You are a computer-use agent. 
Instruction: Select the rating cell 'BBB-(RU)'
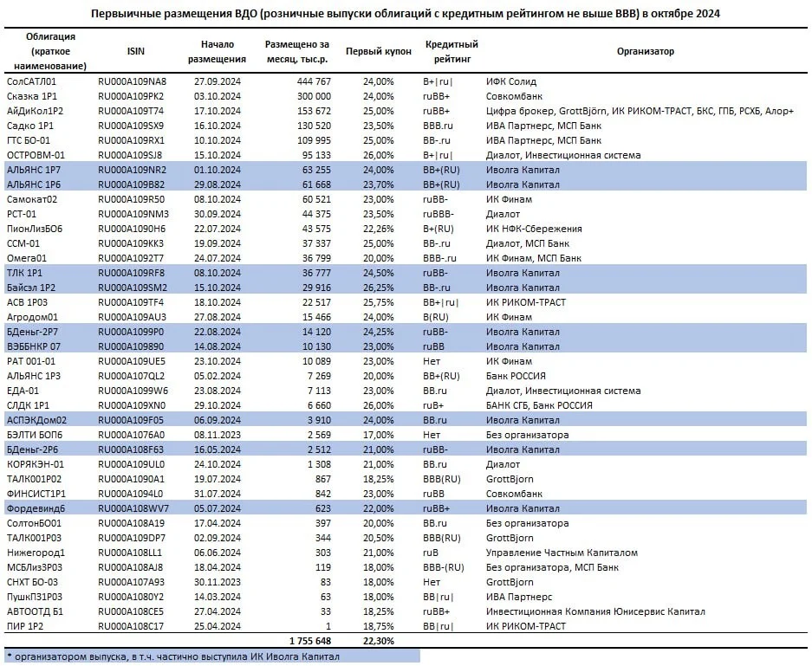click(444, 567)
